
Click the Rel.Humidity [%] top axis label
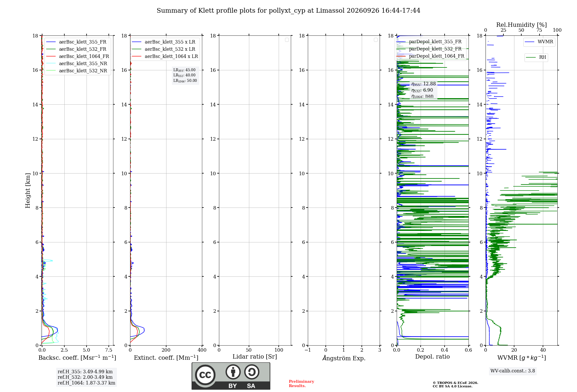521,25
